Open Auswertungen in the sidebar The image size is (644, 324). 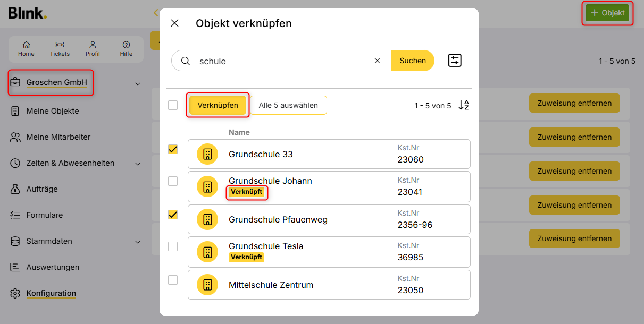coord(53,267)
